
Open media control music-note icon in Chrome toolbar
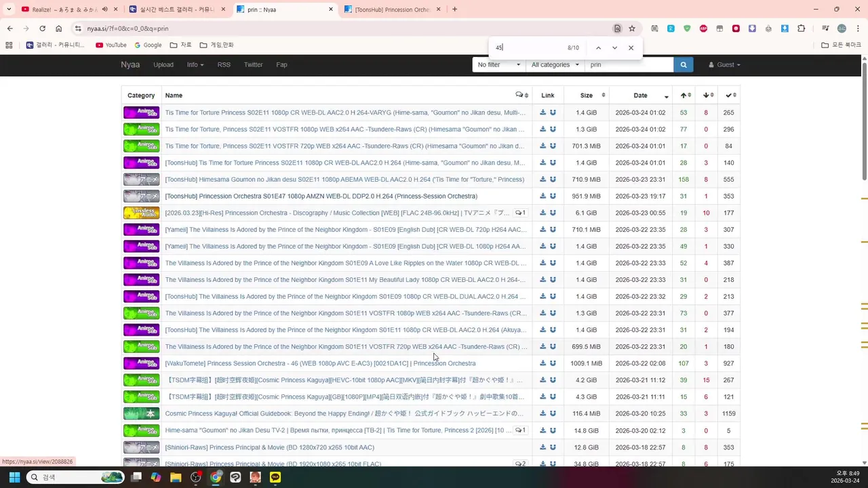pos(825,28)
